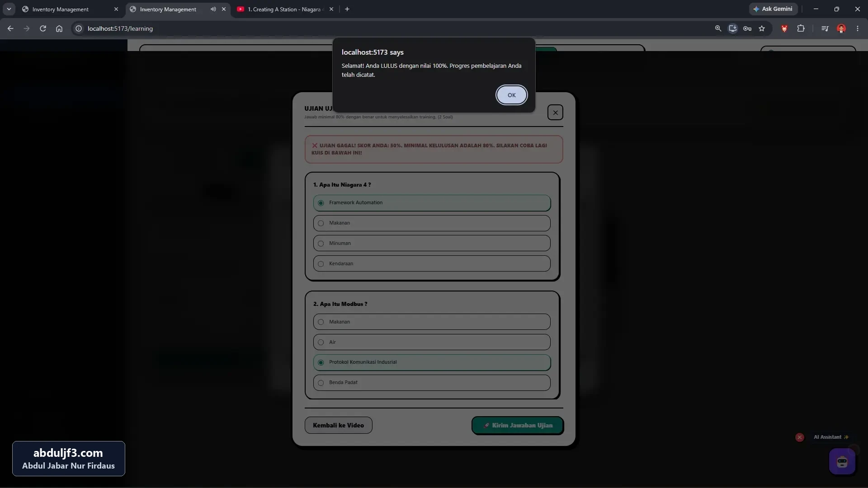Click the address bar showing localhost:5173/learning

pyautogui.click(x=389, y=28)
